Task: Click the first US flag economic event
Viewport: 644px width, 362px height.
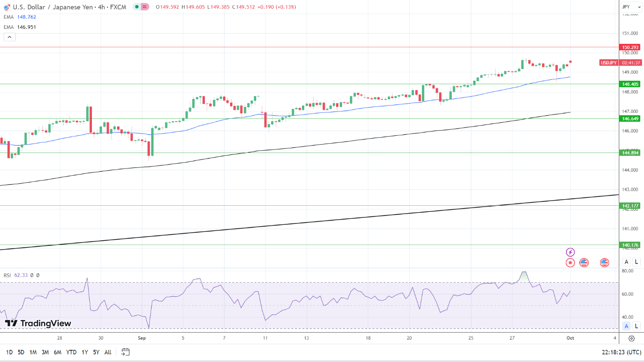Action: [584, 263]
